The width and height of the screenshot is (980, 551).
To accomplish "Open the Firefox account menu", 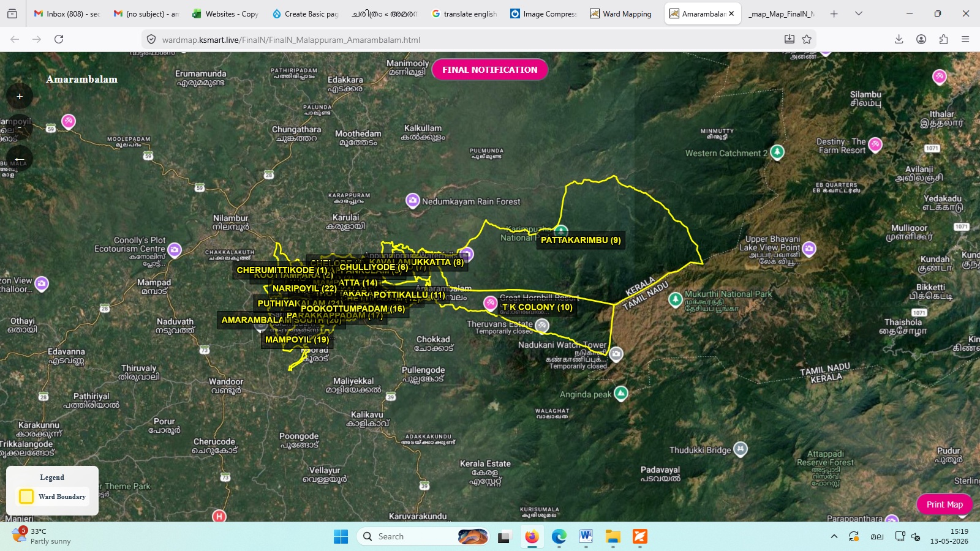I will point(921,39).
